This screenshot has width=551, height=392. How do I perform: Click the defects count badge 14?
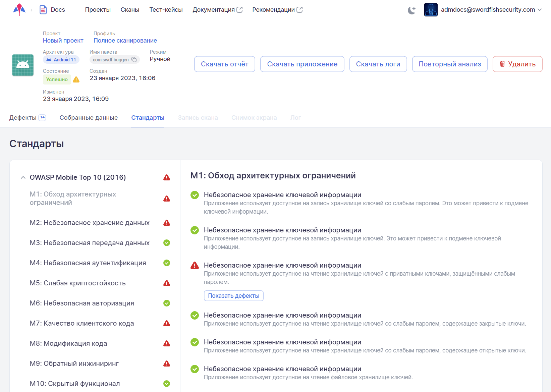(x=42, y=117)
